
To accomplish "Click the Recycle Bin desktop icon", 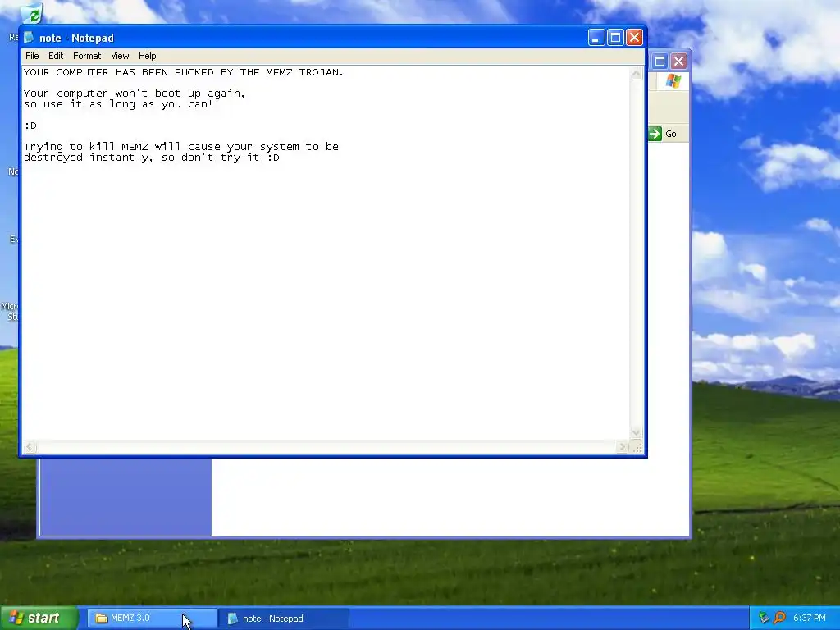I will pos(32,14).
